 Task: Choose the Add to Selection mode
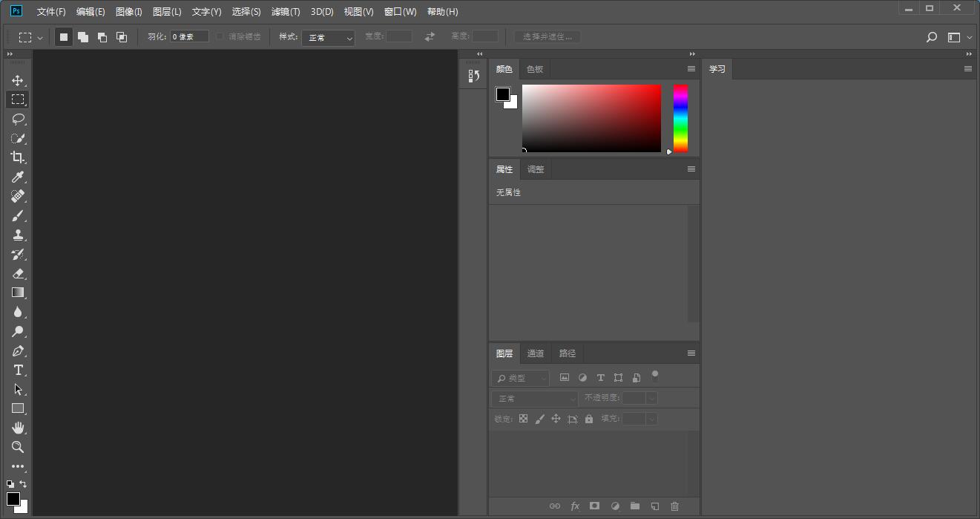coord(83,37)
